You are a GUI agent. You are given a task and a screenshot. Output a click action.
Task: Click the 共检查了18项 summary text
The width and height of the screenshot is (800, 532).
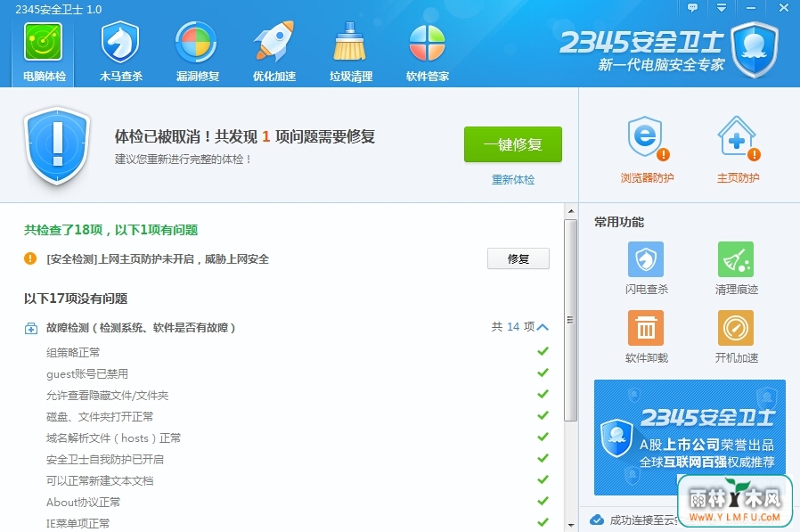(110, 230)
